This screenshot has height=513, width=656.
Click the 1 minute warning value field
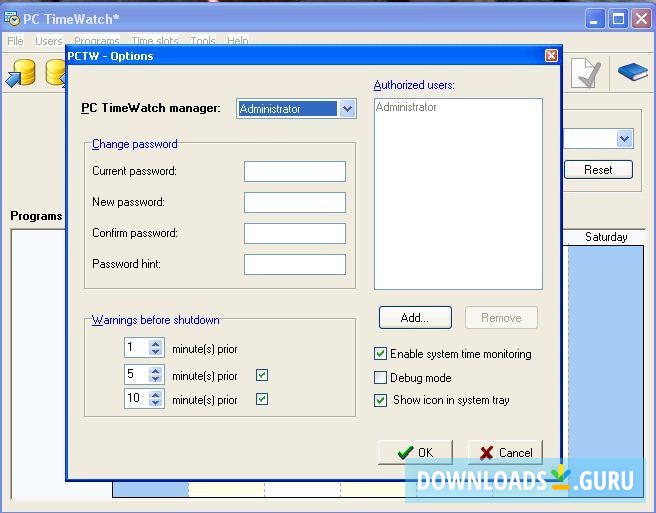coord(136,348)
